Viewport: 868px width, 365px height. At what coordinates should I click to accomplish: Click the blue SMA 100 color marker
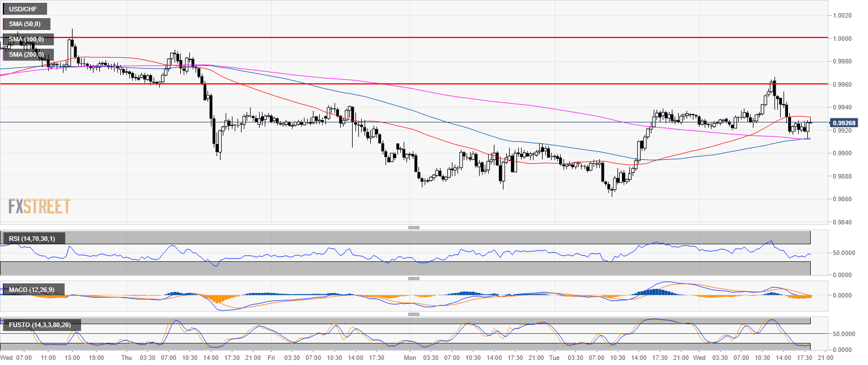pos(3,39)
